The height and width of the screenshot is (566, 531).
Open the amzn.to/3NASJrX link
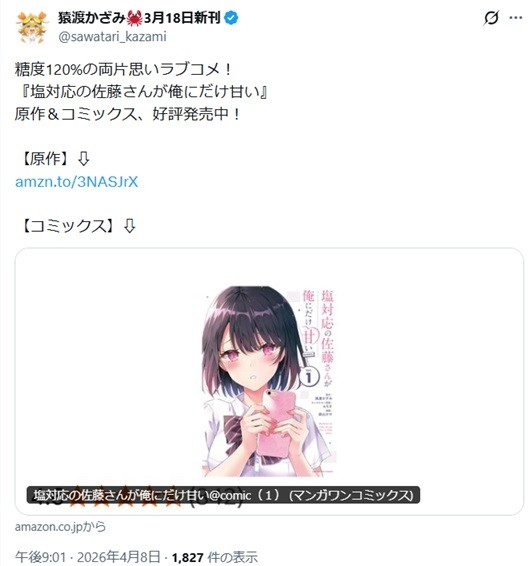click(x=77, y=182)
